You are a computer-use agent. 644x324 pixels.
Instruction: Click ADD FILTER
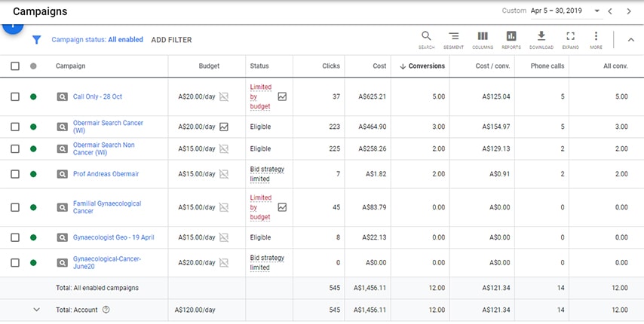coord(171,40)
